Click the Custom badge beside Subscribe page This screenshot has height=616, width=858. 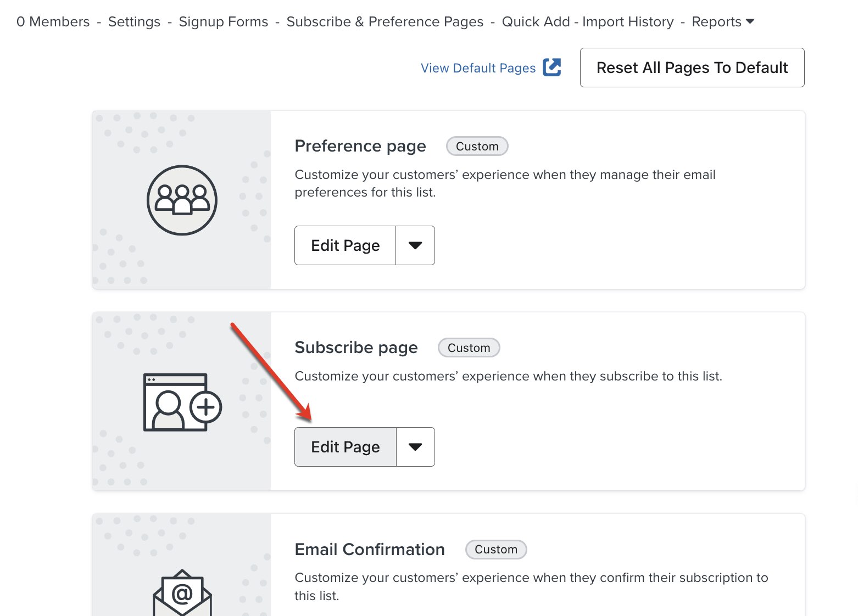pyautogui.click(x=469, y=348)
